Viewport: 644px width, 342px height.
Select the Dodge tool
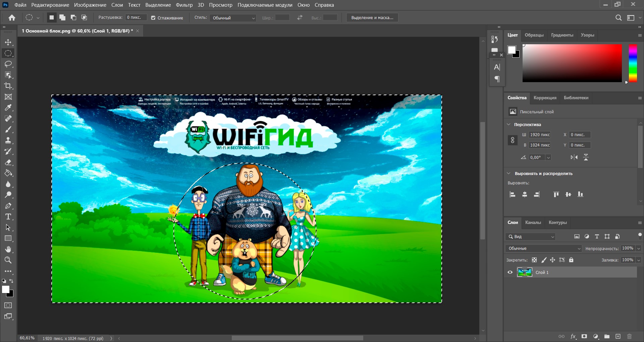8,195
